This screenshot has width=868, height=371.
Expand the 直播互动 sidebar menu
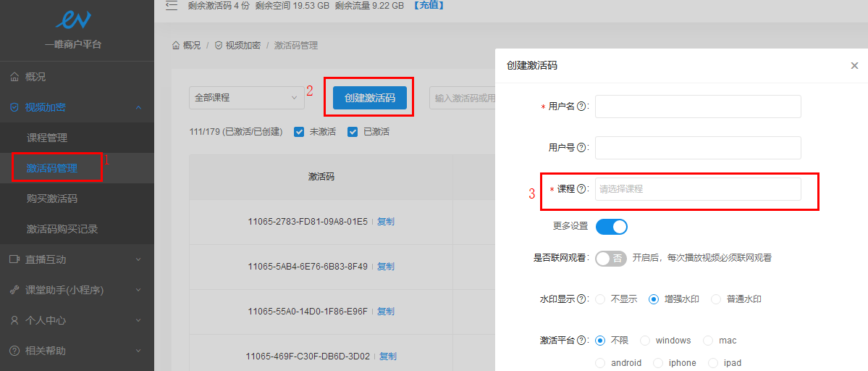pyautogui.click(x=77, y=259)
